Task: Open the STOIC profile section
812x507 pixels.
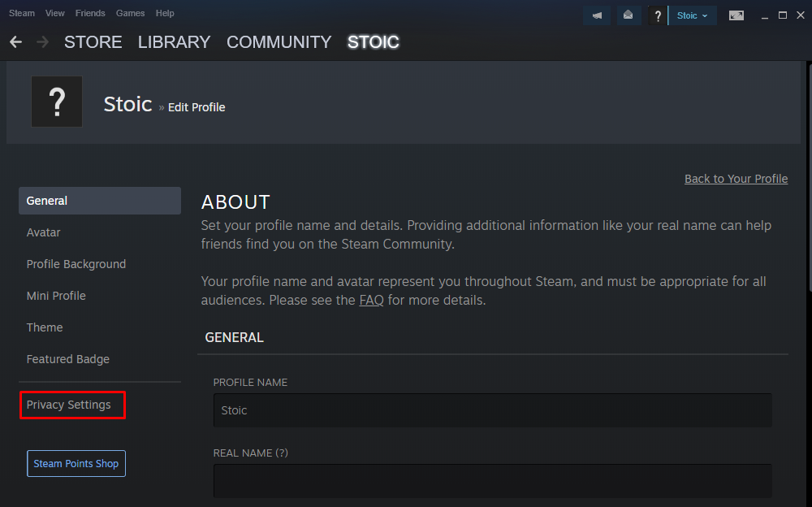Action: [374, 42]
